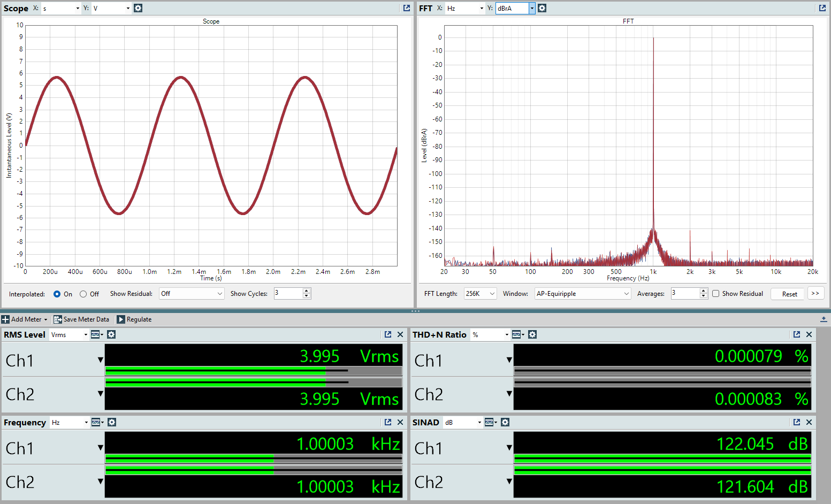Open FFT graph settings gear

[542, 8]
